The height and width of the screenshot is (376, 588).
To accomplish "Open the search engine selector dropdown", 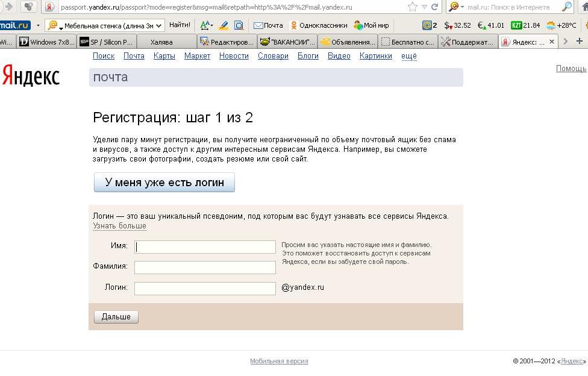I will tap(457, 7).
